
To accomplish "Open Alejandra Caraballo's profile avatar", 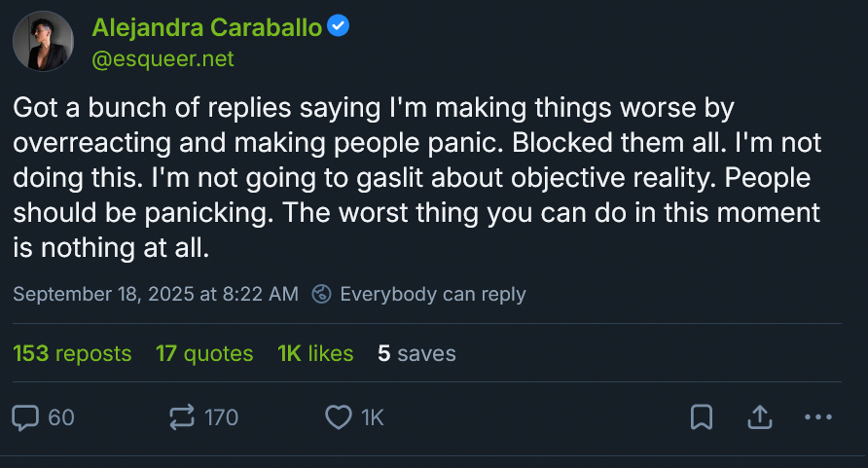I will pos(42,42).
